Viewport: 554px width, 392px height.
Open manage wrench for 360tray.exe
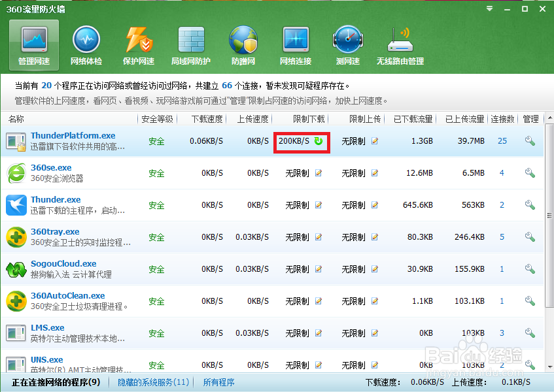coord(530,237)
